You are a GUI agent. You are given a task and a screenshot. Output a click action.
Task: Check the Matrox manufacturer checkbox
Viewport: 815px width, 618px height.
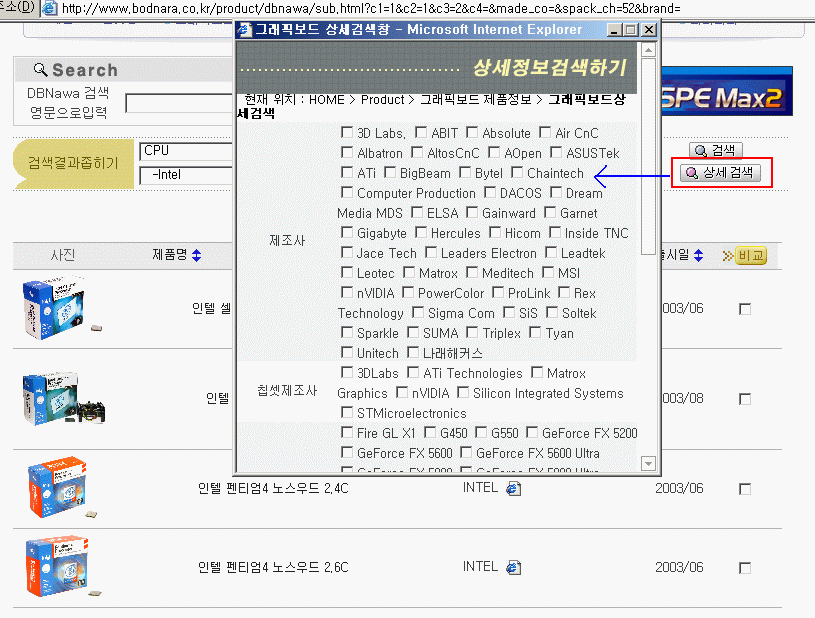click(x=409, y=272)
